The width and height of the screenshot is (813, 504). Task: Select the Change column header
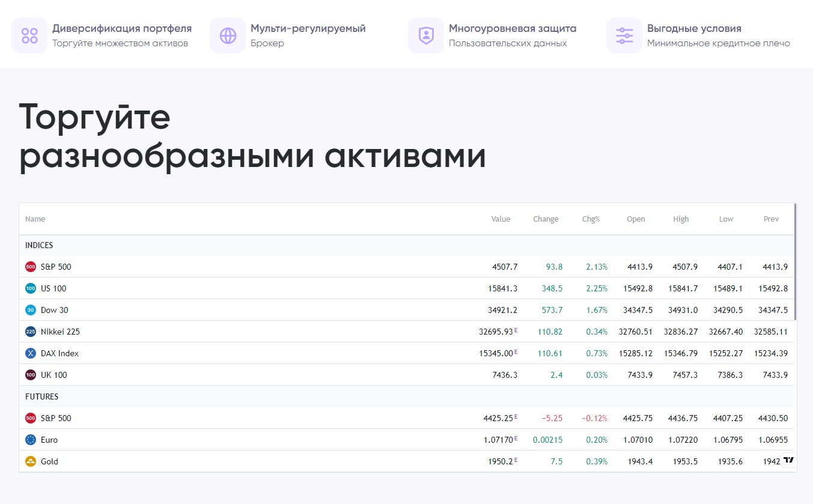(x=546, y=219)
